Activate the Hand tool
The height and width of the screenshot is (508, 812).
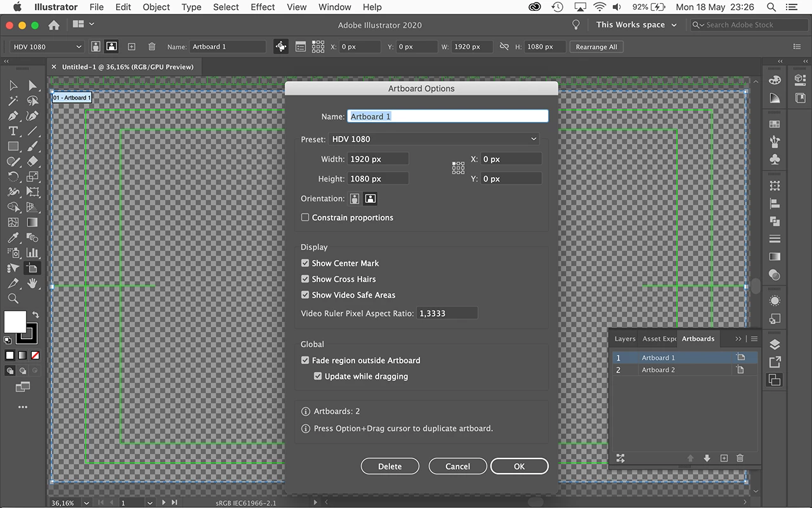coord(32,283)
